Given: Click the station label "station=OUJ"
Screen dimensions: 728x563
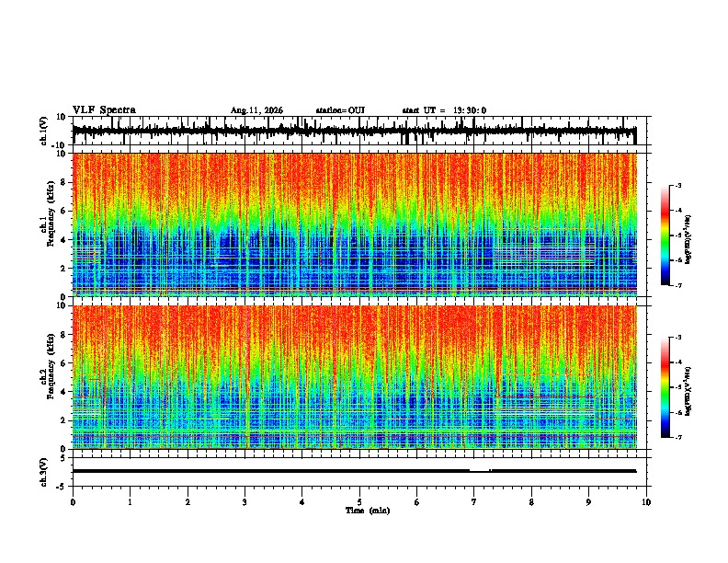Looking at the screenshot, I should pos(340,110).
